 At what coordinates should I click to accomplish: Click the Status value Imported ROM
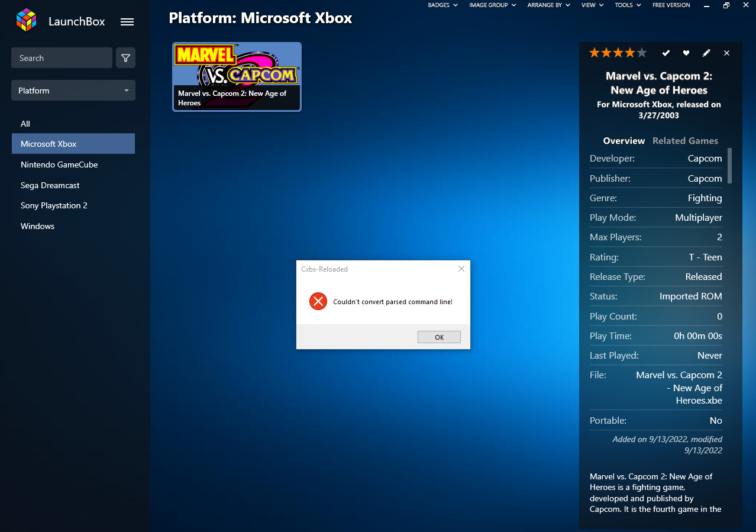click(691, 296)
